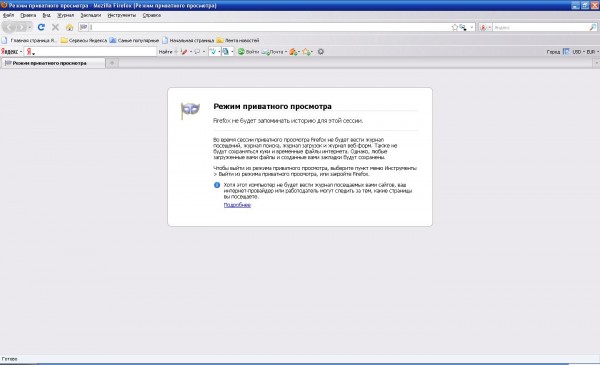Expand the speech bubble dropdown arrow
The width and height of the screenshot is (600, 365).
[204, 52]
